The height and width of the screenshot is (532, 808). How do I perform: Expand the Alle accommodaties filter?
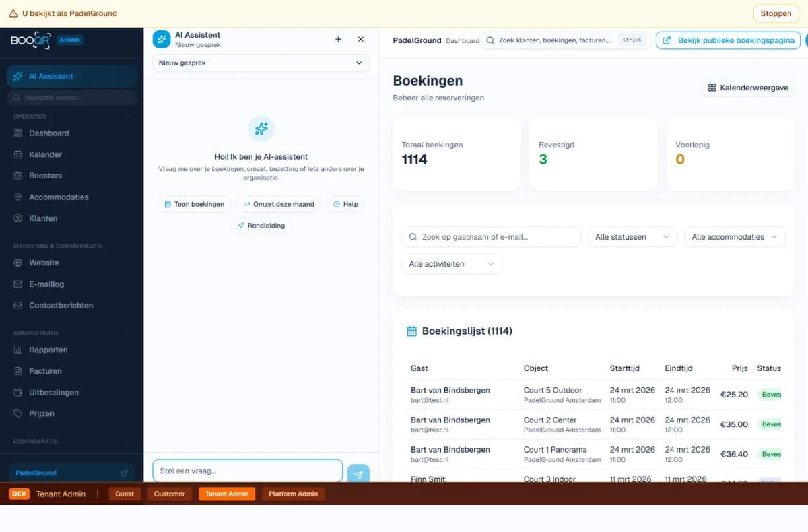click(734, 237)
